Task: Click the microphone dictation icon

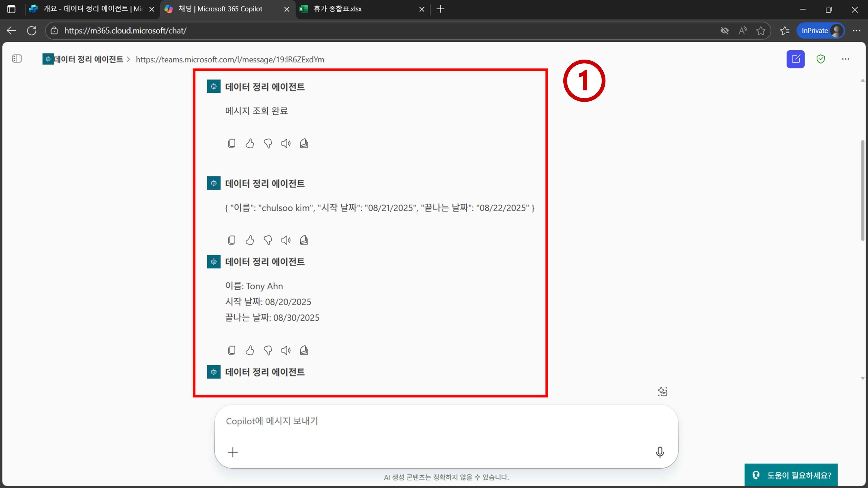Action: 660,452
